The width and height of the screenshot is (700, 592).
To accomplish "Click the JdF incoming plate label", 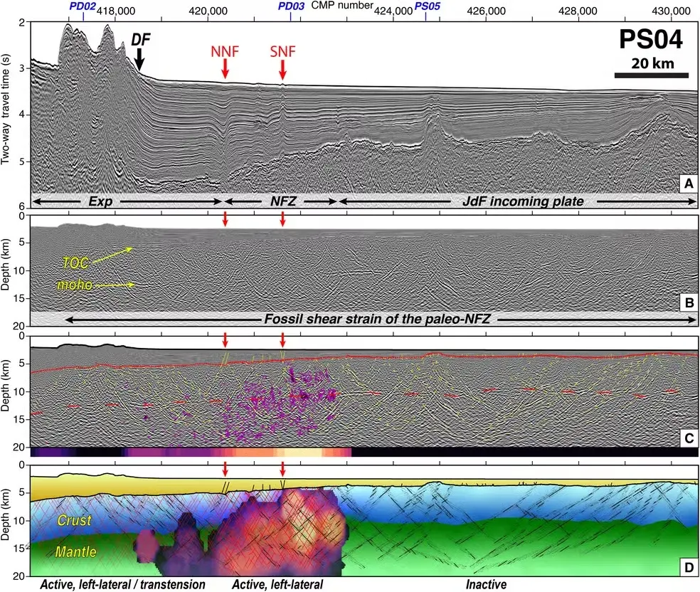I will 517,202.
